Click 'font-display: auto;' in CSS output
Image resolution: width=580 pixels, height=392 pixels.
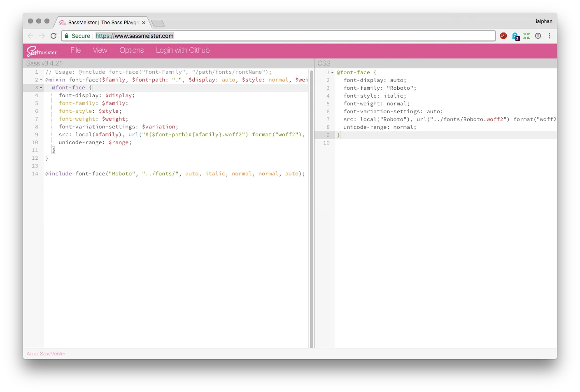pos(375,80)
